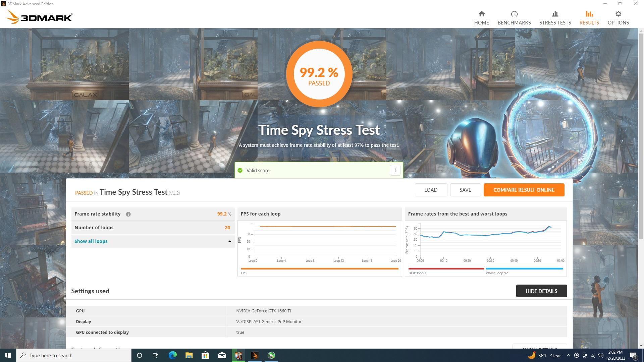Viewport: 644px width, 362px height.
Task: Open the Stress Tests section
Action: (555, 18)
